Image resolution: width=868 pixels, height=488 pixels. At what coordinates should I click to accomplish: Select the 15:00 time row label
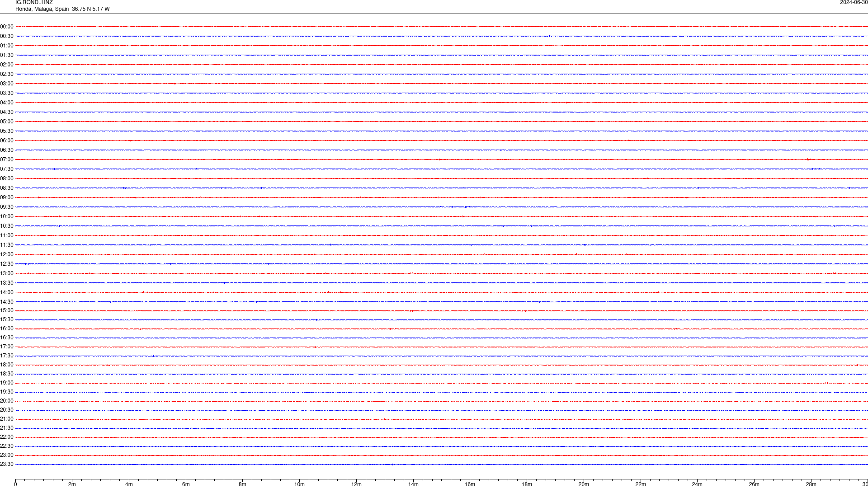[x=7, y=310]
